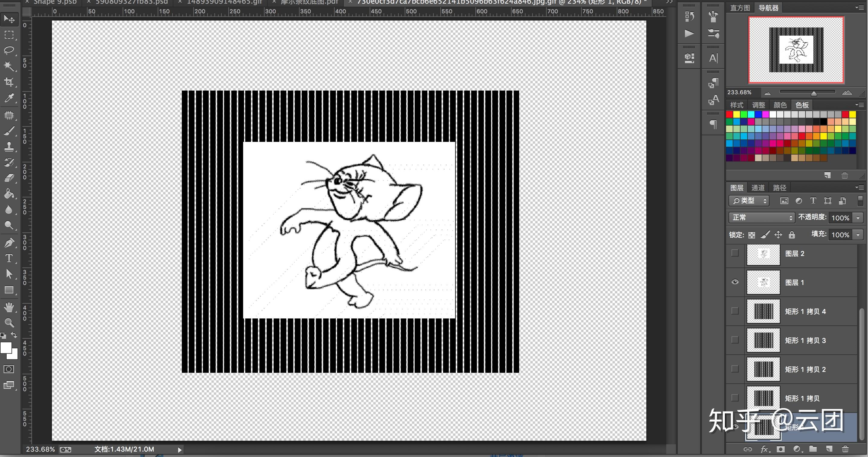Switch to the 路径 tab
The width and height of the screenshot is (868, 457).
point(780,187)
